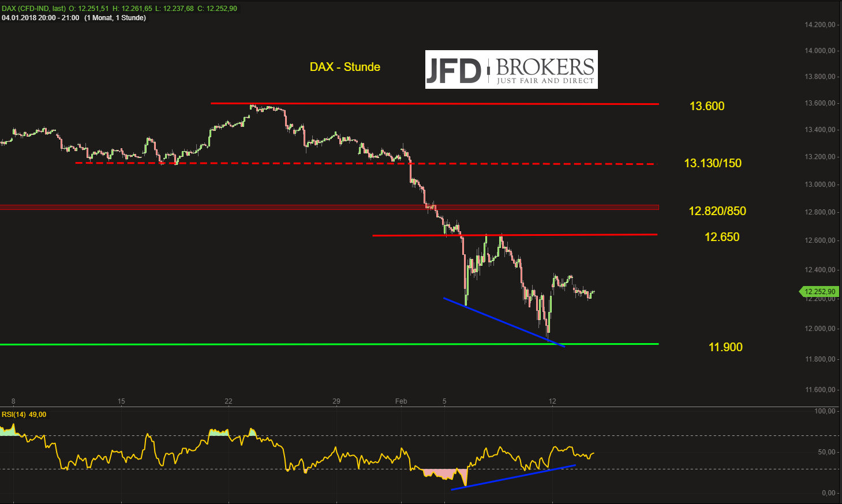This screenshot has width=842, height=504.
Task: Click the high value H: 12.261,65
Action: click(x=132, y=9)
